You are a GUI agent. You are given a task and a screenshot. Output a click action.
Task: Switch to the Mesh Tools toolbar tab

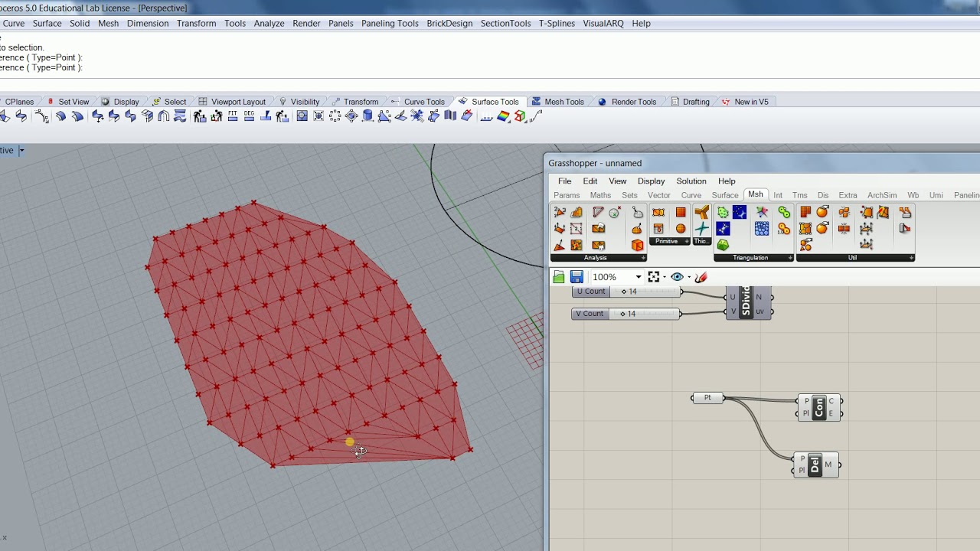coord(557,102)
